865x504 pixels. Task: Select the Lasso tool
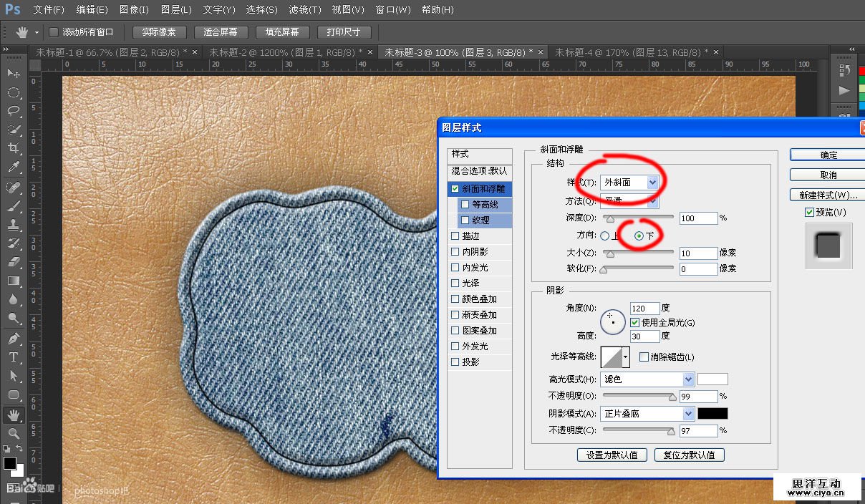pyautogui.click(x=13, y=111)
